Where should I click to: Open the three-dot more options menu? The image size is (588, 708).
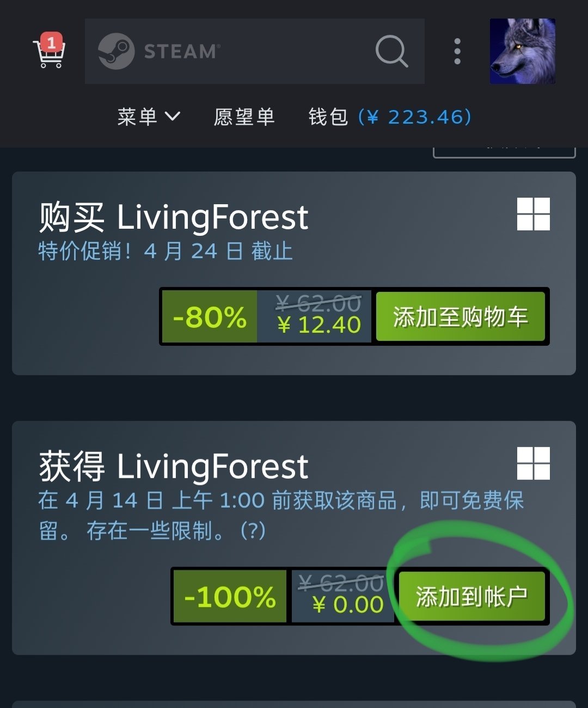click(x=457, y=51)
